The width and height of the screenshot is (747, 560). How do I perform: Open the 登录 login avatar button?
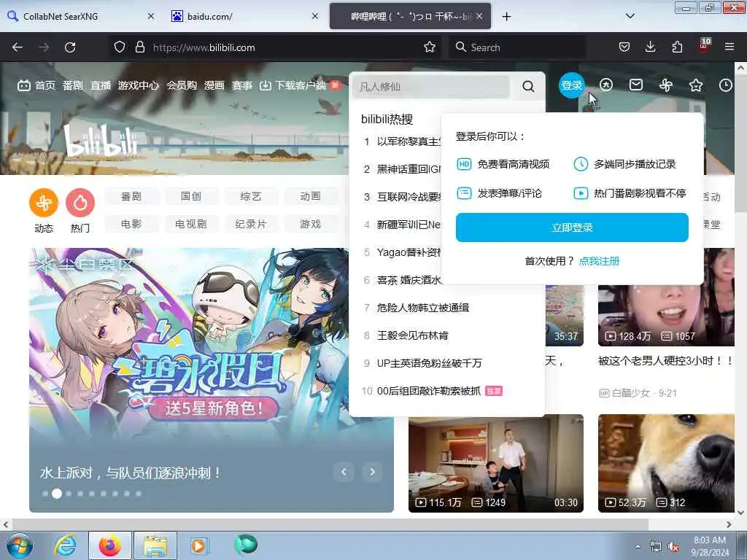[571, 85]
